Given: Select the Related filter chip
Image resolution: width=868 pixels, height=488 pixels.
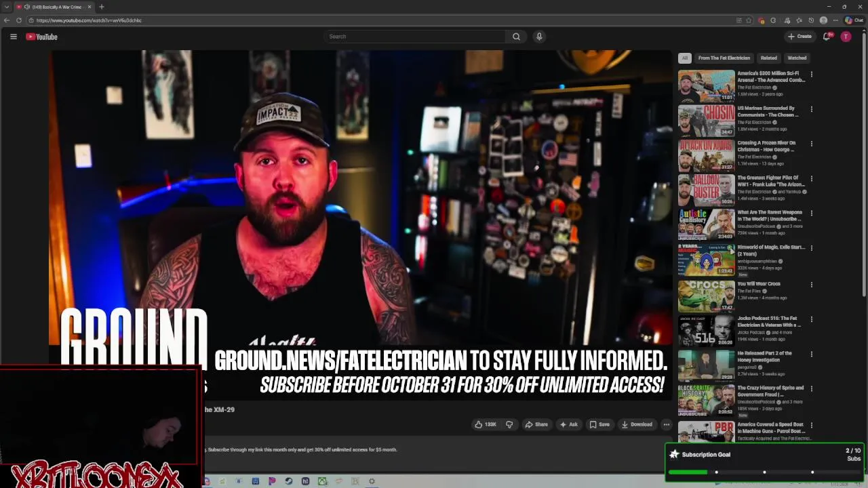Looking at the screenshot, I should (x=768, y=58).
